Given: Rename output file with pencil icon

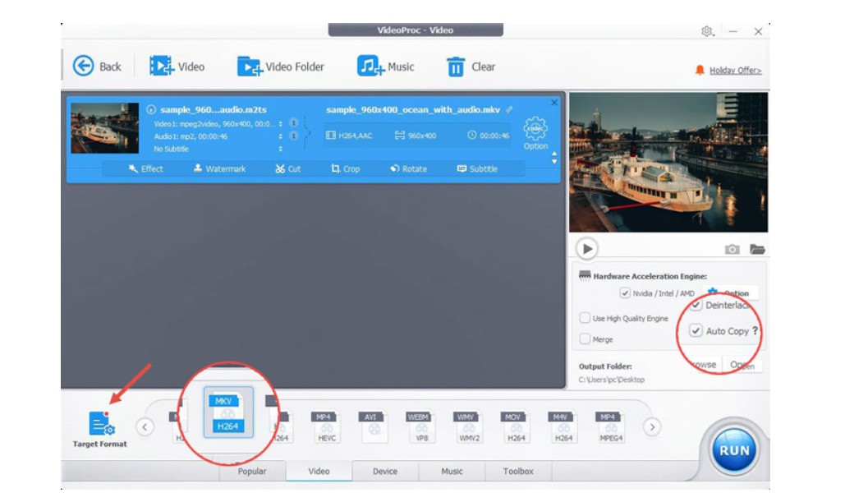Looking at the screenshot, I should click(509, 110).
